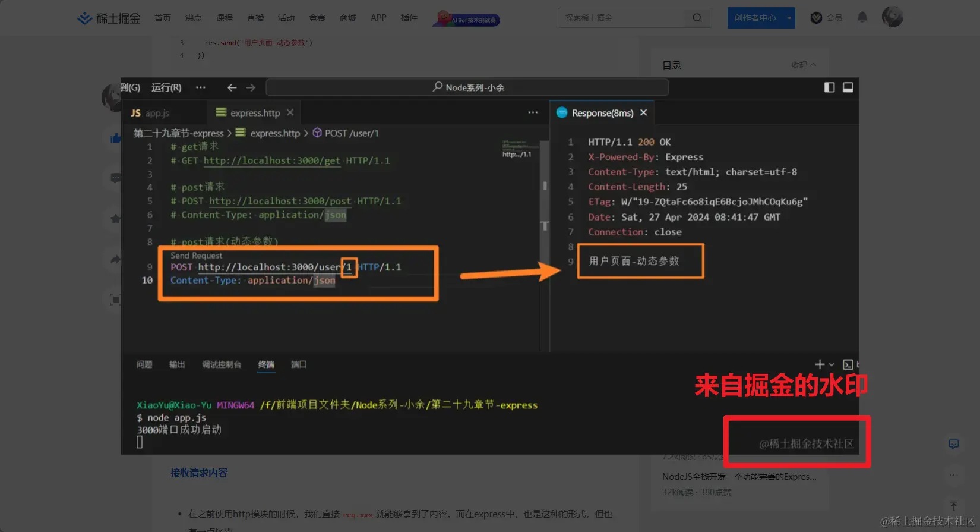Open the 运行(R) menu in VS Code
This screenshot has height=532, width=980.
166,87
